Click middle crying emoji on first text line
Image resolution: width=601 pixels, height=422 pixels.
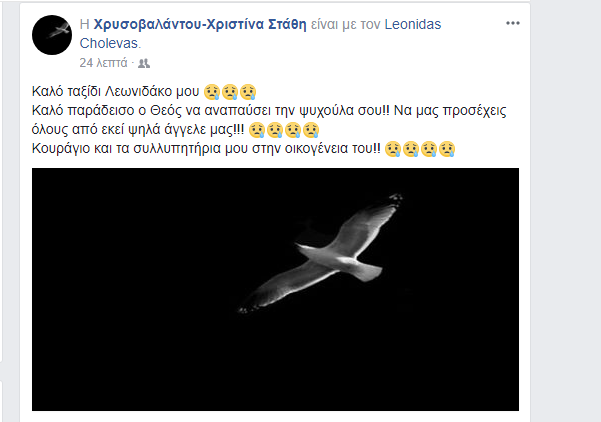click(x=230, y=92)
